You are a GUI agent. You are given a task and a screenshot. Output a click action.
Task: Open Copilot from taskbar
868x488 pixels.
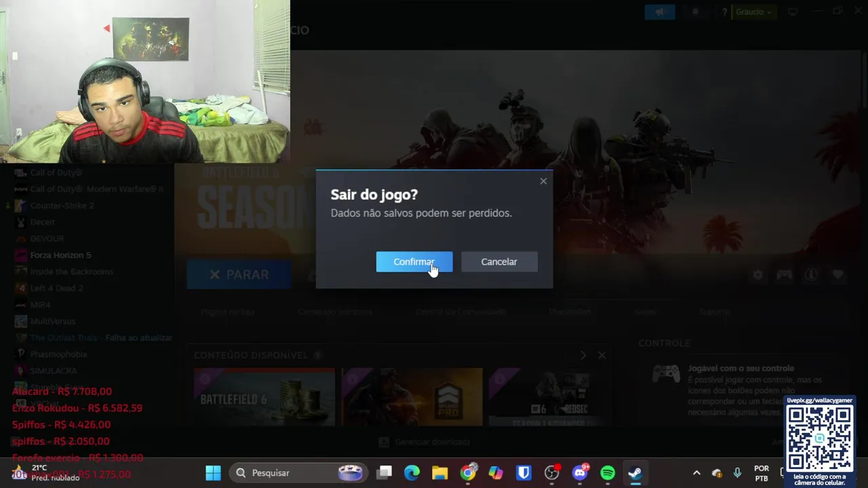pos(496,472)
